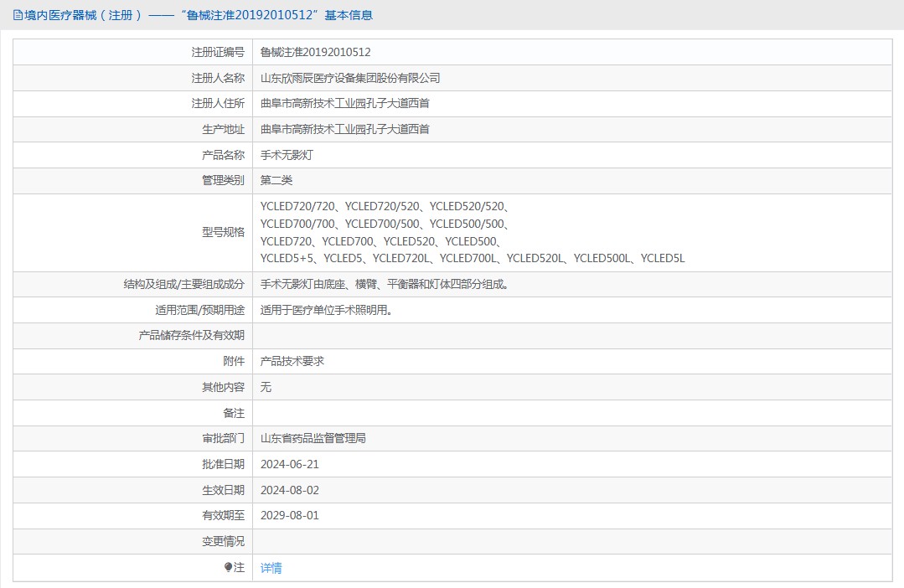Click the 批准日期 label

223,465
